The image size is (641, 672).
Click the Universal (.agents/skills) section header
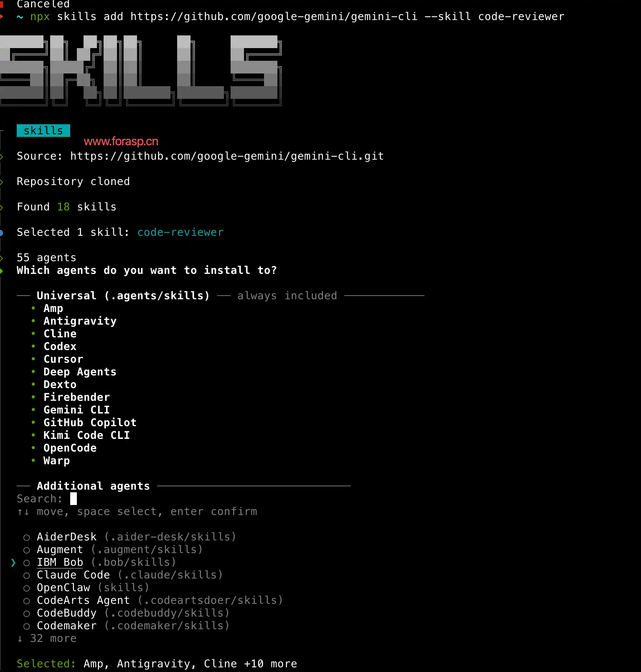tap(123, 296)
